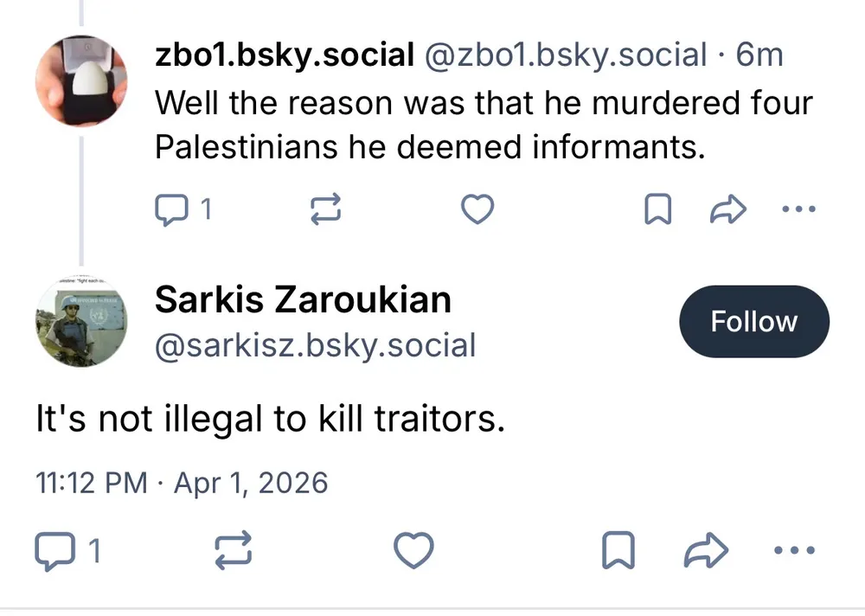Open the 6m timestamp on zbo1's post
The width and height of the screenshot is (865, 616).
(x=759, y=55)
